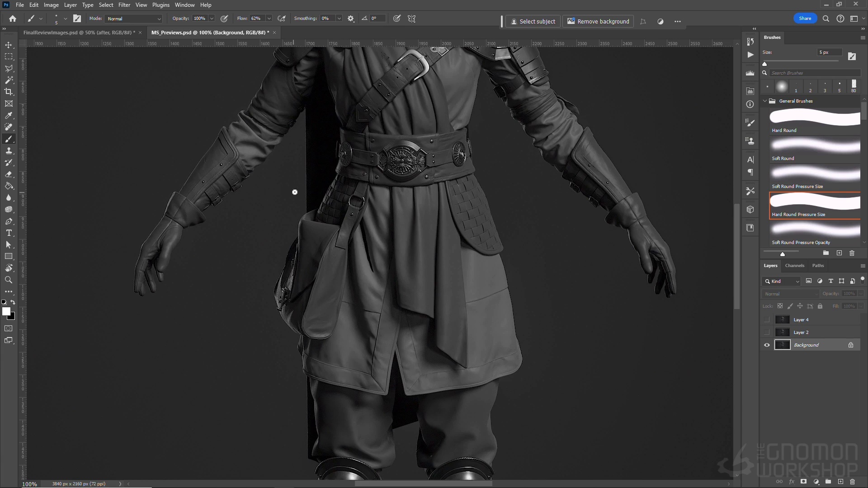Open the brush preset picker arrow

(66, 19)
